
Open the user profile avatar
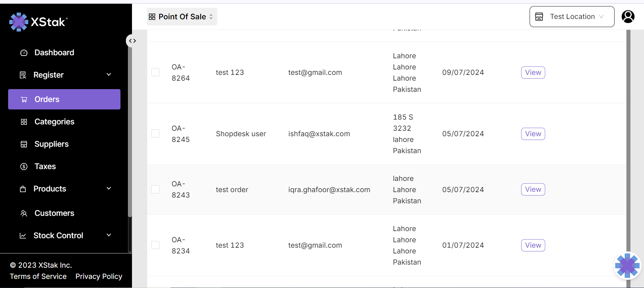pyautogui.click(x=628, y=17)
